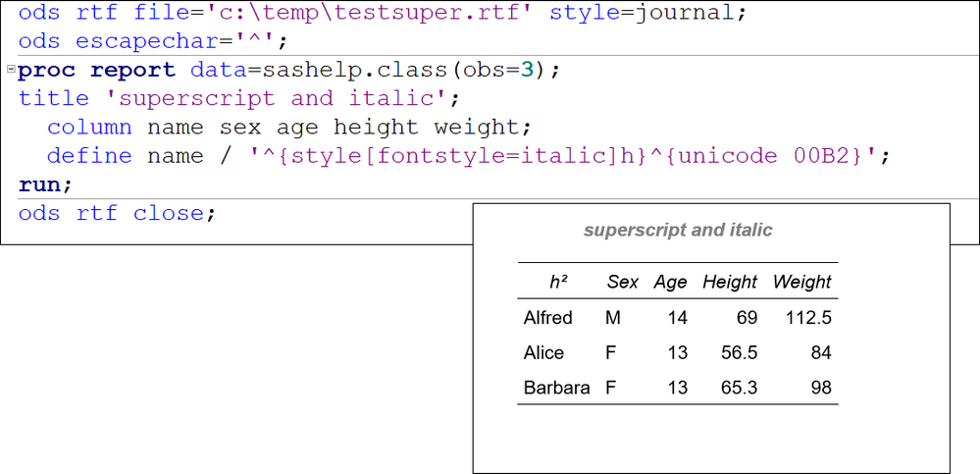The width and height of the screenshot is (980, 474).
Task: Click the output title 'superscript and italic'
Action: coord(678,231)
